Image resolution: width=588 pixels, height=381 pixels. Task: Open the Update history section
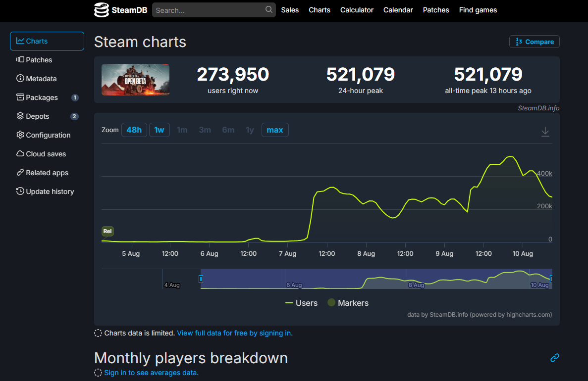tap(47, 191)
